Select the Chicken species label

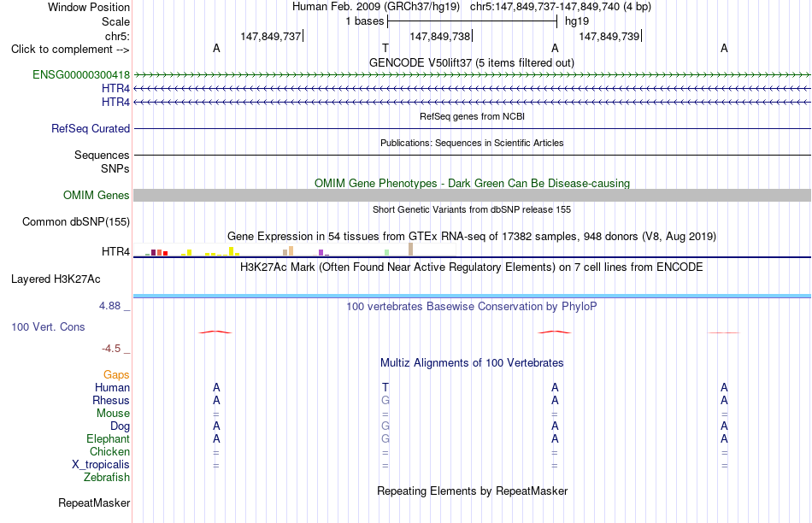click(109, 451)
